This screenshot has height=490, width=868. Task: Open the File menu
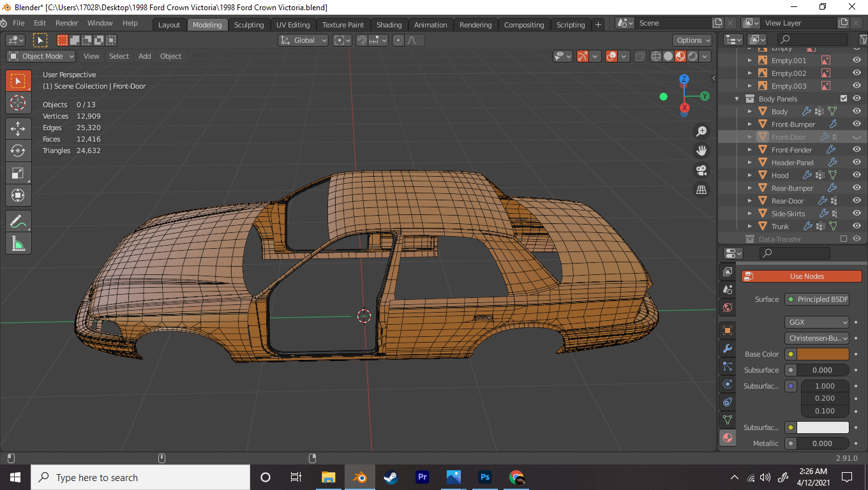(19, 23)
